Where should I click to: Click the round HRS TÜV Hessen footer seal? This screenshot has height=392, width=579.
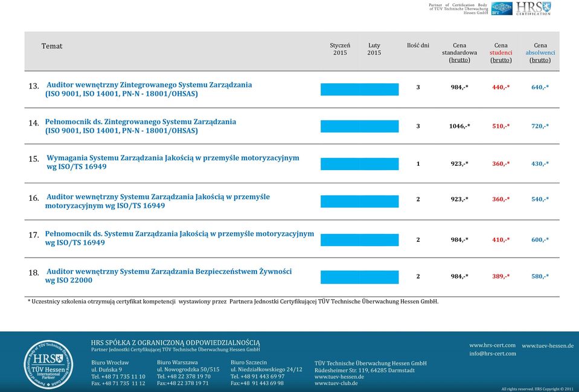[x=48, y=365]
